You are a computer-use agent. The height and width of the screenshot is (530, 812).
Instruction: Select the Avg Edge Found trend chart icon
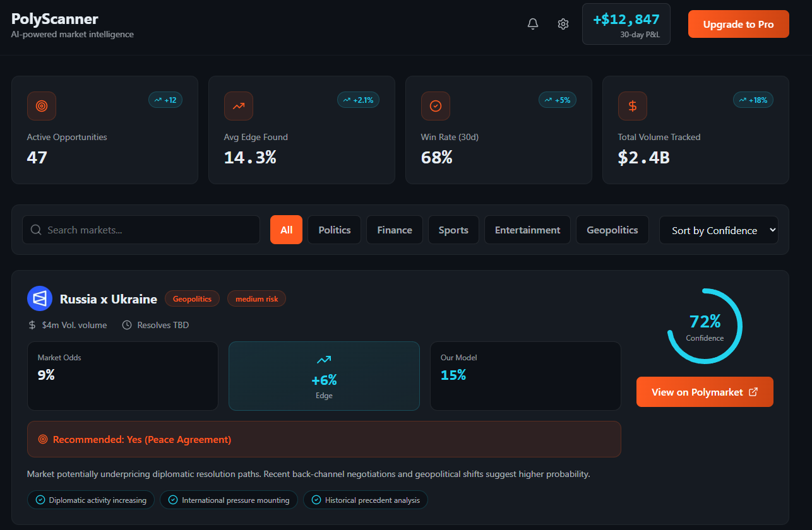[x=239, y=106]
